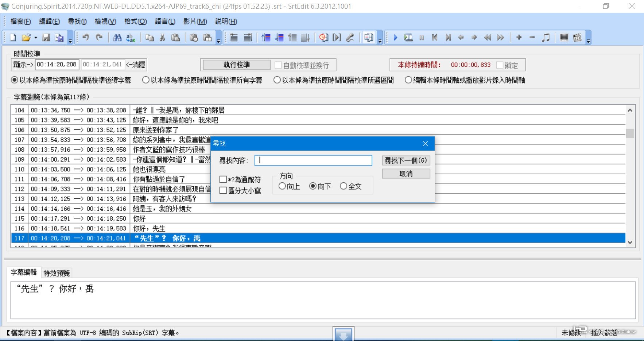Open the 檢視(V) menu
644x341 pixels.
tap(105, 22)
